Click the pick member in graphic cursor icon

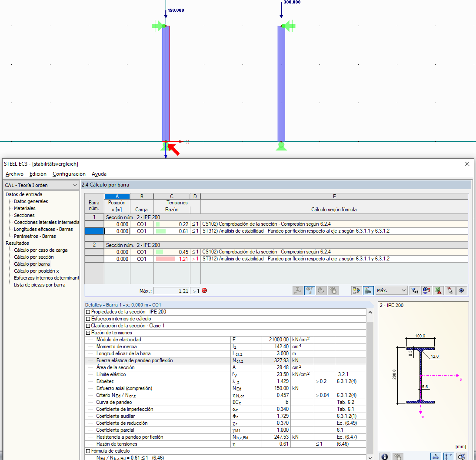450,290
